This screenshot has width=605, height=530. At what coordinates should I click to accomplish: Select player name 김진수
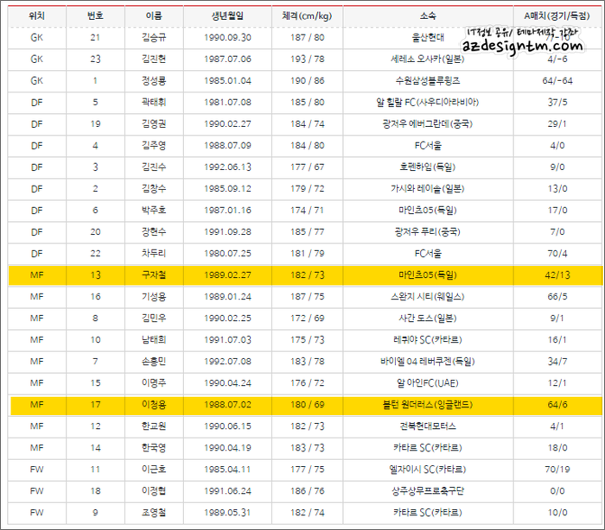point(154,167)
